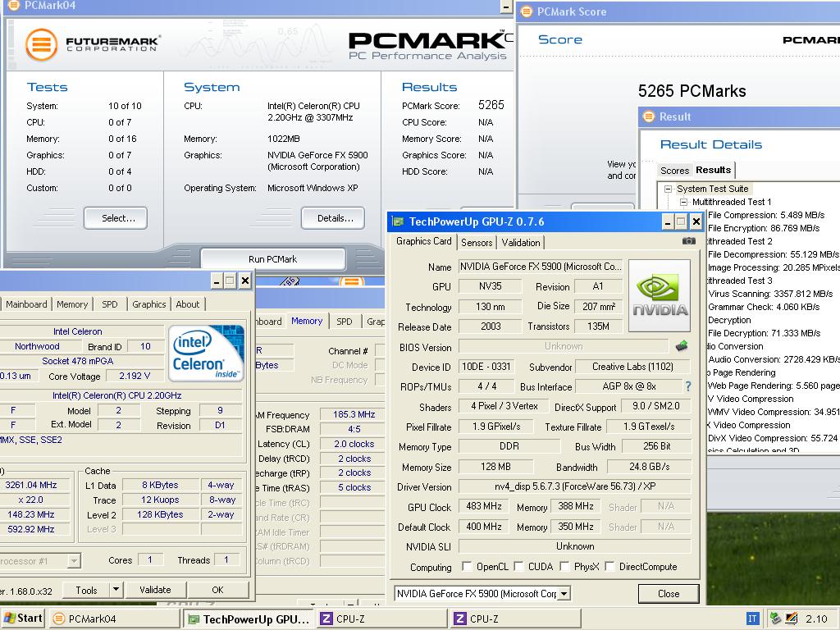Open the Graphics tab in front CPU-Z
The height and width of the screenshot is (630, 840).
click(x=149, y=304)
